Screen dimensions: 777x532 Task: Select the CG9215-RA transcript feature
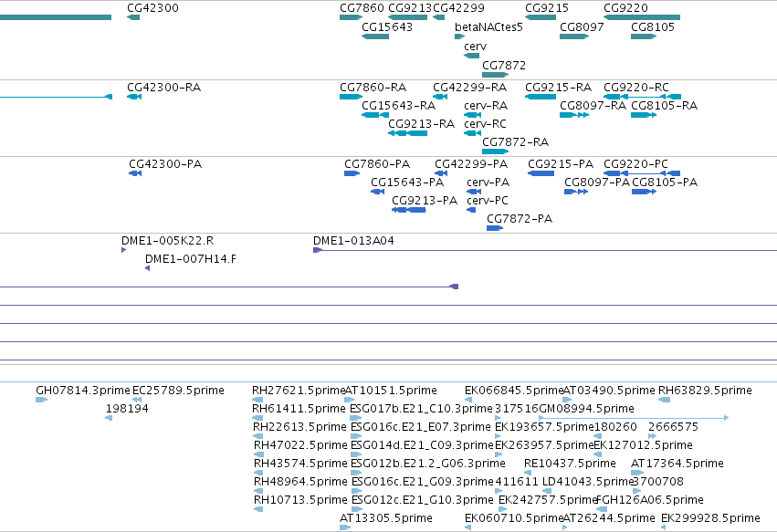tap(541, 97)
